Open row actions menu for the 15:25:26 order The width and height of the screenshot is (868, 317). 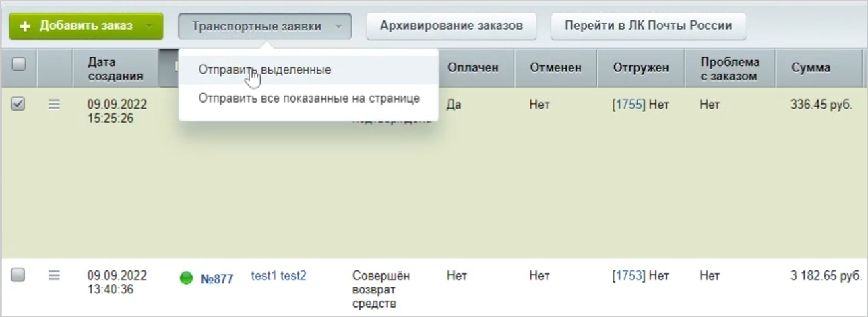tap(55, 105)
